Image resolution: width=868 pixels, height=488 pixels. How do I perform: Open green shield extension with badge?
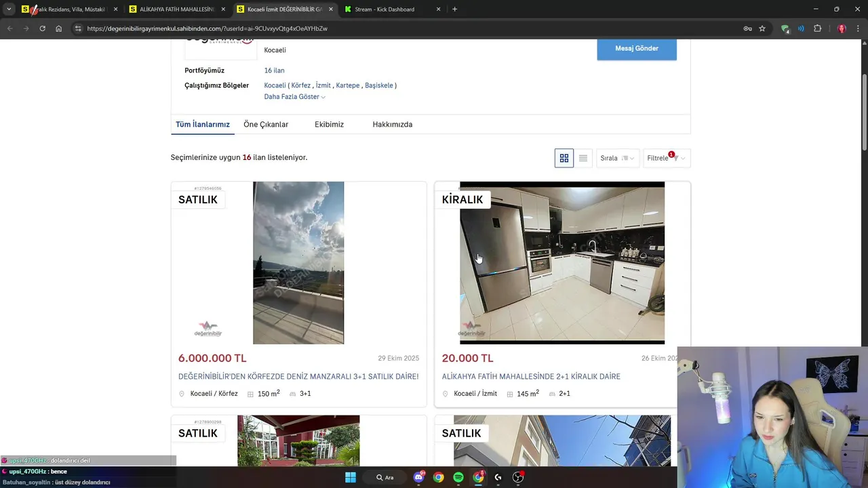(785, 28)
